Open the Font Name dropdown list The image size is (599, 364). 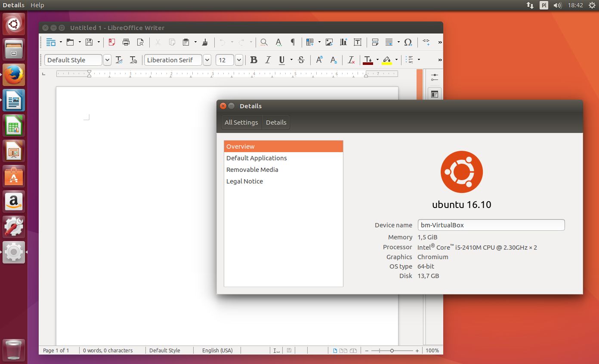[x=207, y=60]
